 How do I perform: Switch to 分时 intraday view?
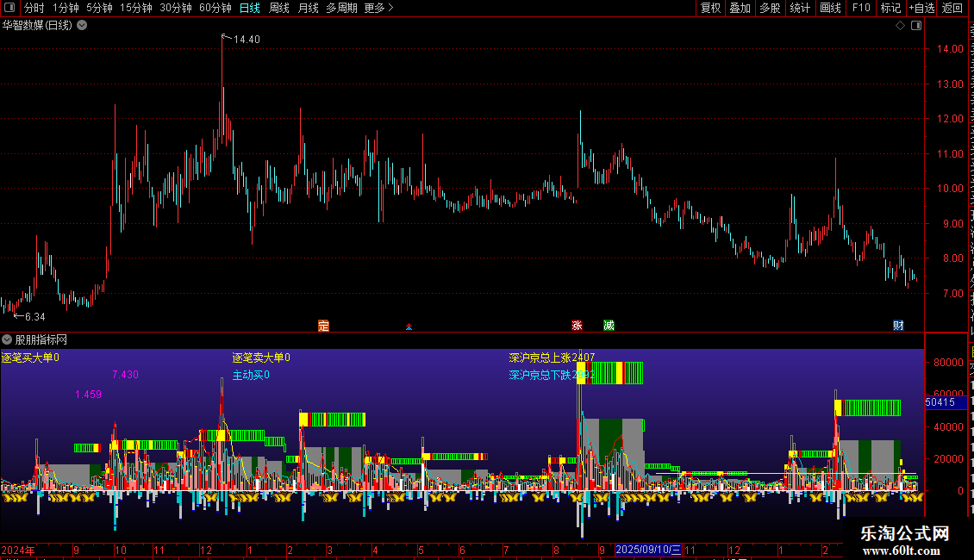34,8
